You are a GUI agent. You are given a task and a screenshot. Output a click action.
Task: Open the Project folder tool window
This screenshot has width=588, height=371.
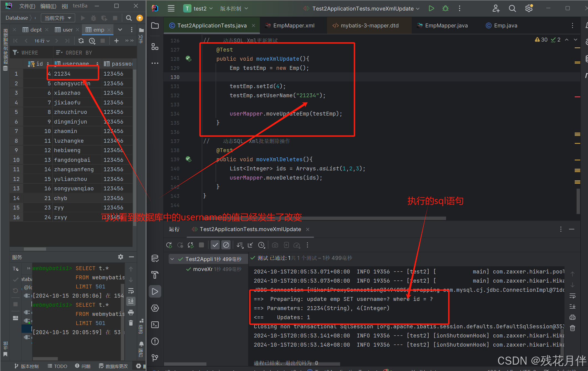tap(155, 26)
